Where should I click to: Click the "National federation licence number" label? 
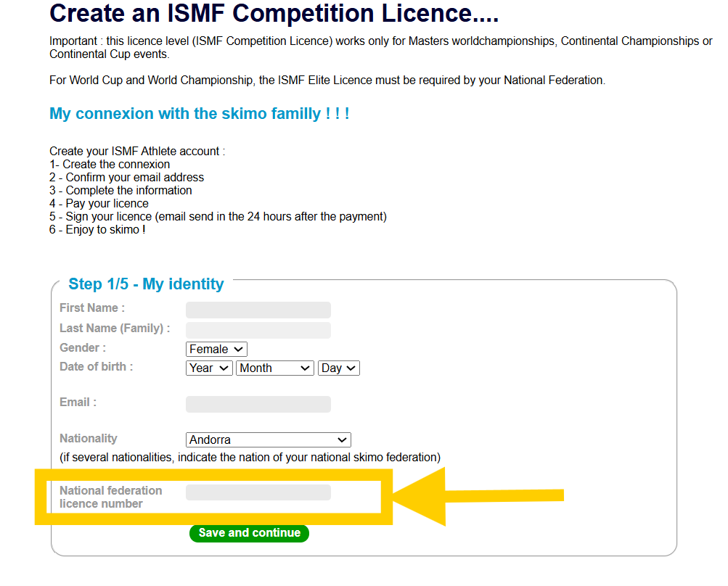coord(110,497)
